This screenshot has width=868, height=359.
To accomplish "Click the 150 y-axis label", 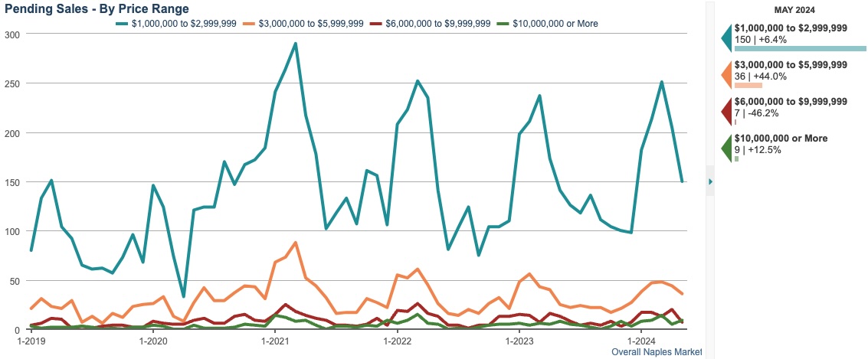I will [x=11, y=182].
